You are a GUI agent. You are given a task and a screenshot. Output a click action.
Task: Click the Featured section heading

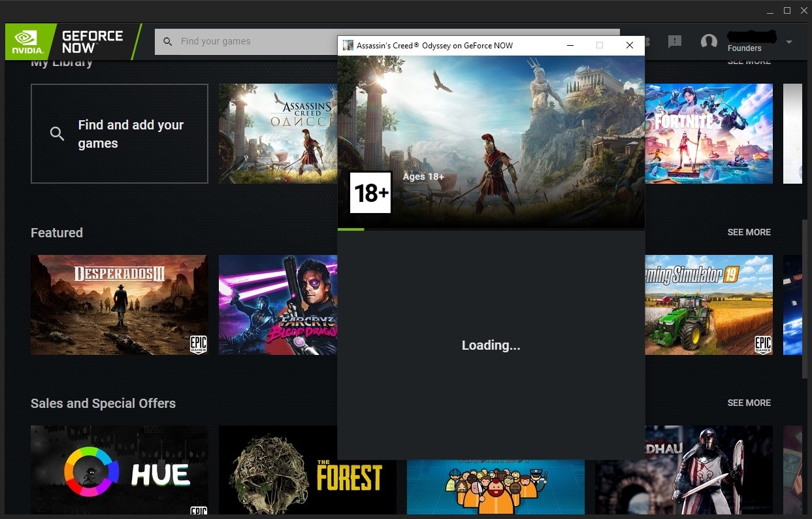(x=57, y=233)
